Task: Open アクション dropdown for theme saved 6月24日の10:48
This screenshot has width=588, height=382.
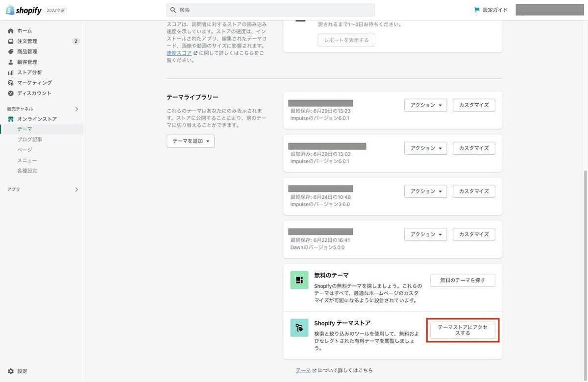Action: coord(425,191)
